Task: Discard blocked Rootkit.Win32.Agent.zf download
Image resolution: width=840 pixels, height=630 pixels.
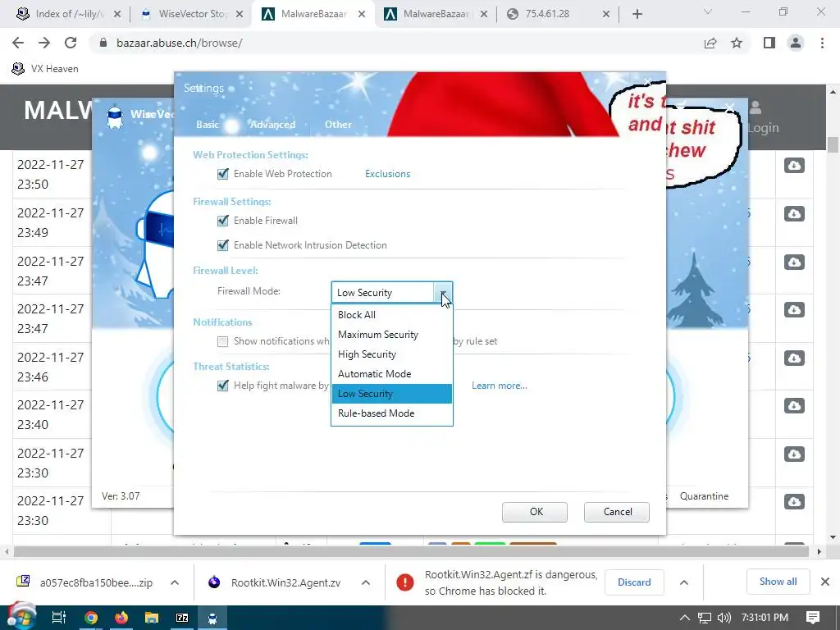Action: [x=634, y=582]
